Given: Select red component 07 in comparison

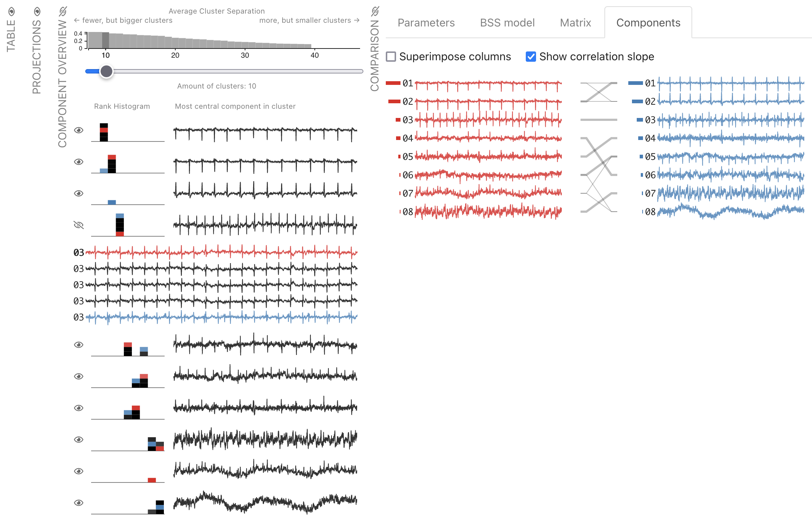Looking at the screenshot, I should (x=488, y=193).
